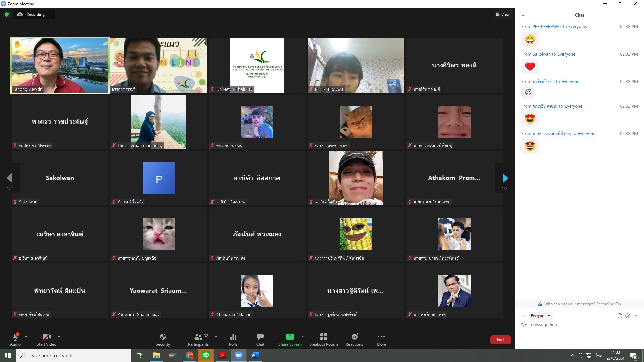Click the red End button
Viewport: 644px width, 362px height.
[500, 340]
